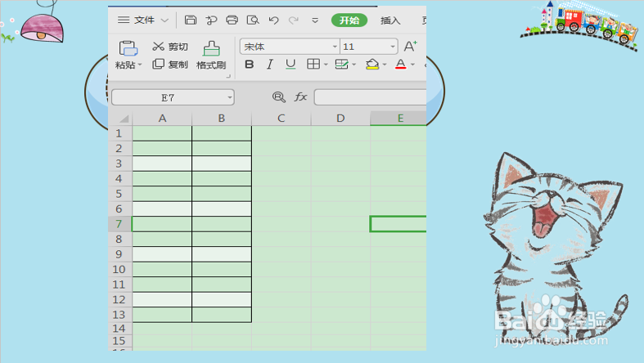Increase font size with A+ icon

pos(410,46)
